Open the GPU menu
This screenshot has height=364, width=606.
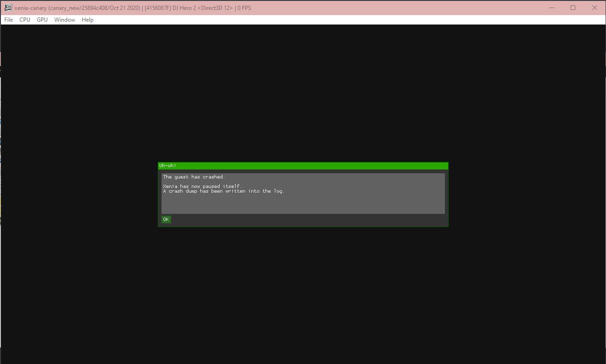coord(42,20)
